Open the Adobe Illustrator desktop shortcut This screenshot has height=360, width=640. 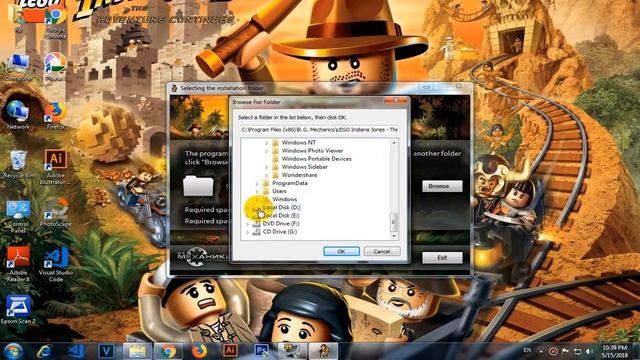pos(56,167)
